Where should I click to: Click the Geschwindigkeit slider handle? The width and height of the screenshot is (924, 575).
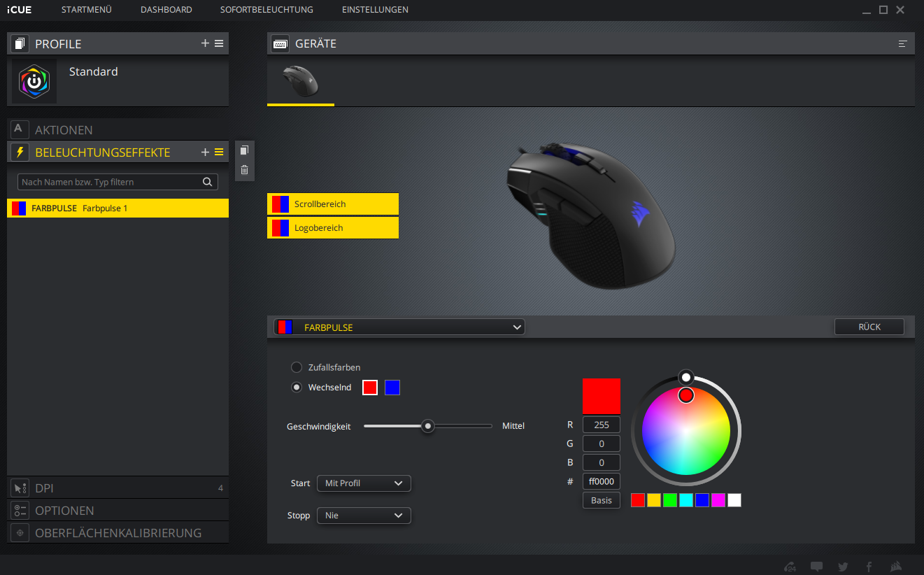point(428,426)
